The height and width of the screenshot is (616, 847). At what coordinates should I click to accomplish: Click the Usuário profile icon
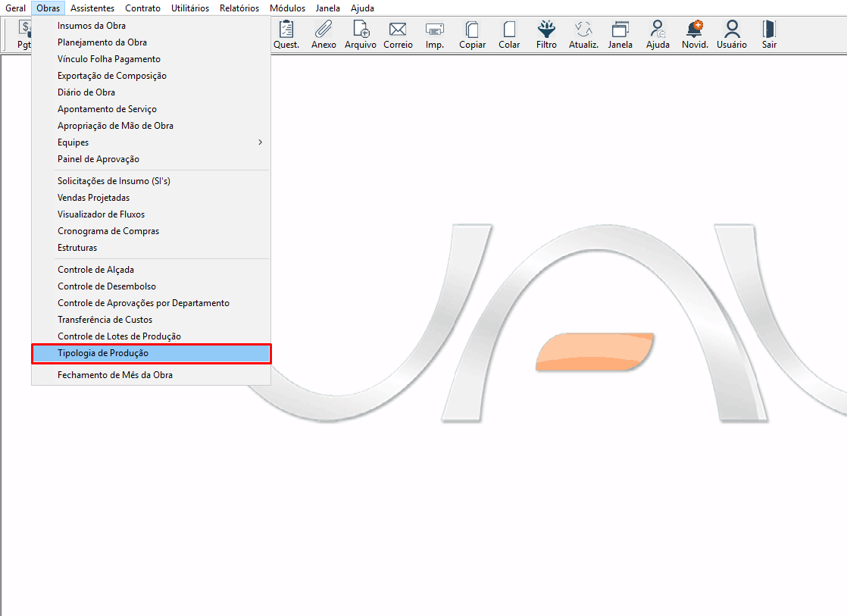(731, 30)
